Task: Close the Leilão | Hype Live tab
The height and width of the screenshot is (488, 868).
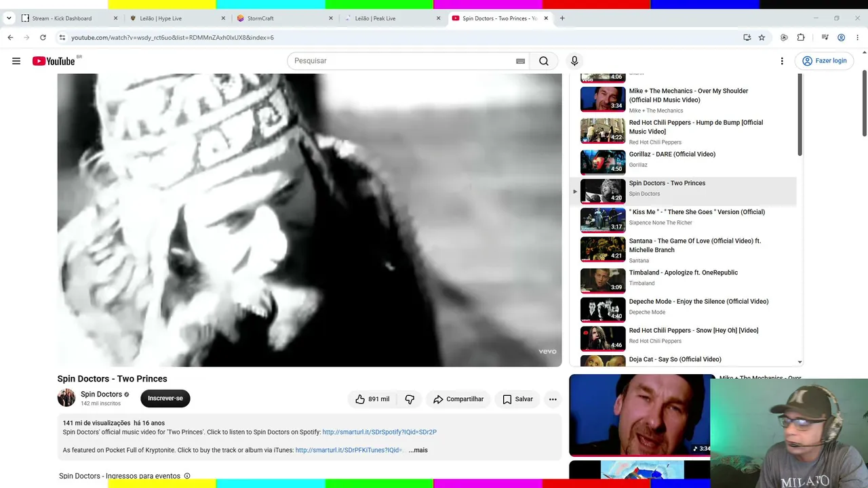Action: pyautogui.click(x=223, y=18)
